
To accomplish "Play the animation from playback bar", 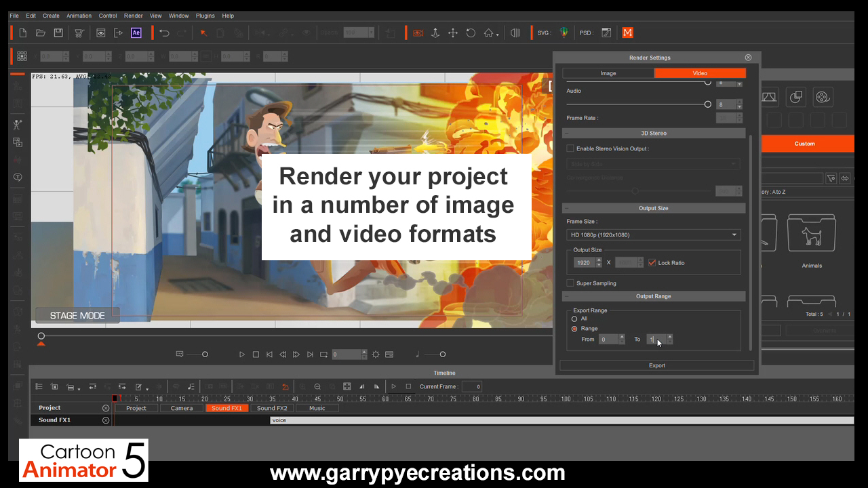I will point(242,354).
